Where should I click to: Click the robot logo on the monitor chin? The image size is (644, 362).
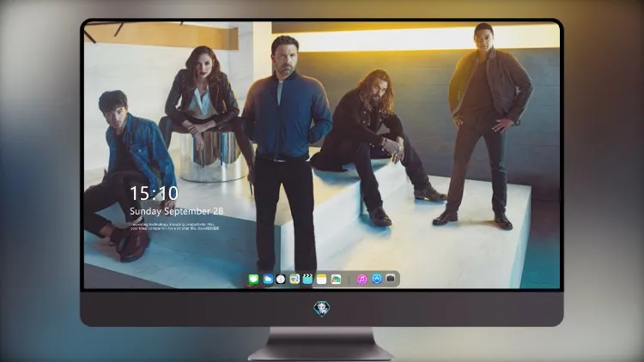pos(322,309)
